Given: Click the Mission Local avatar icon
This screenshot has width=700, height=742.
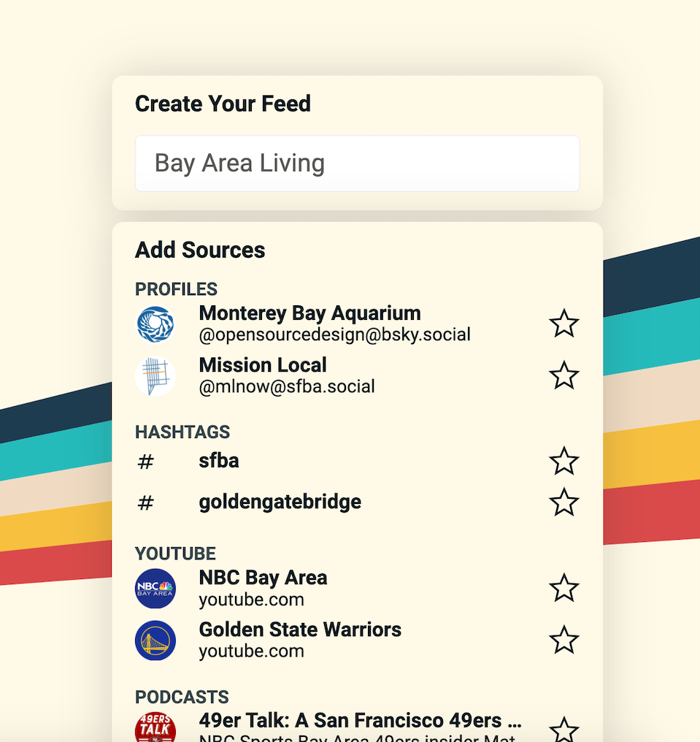Looking at the screenshot, I should [x=155, y=376].
